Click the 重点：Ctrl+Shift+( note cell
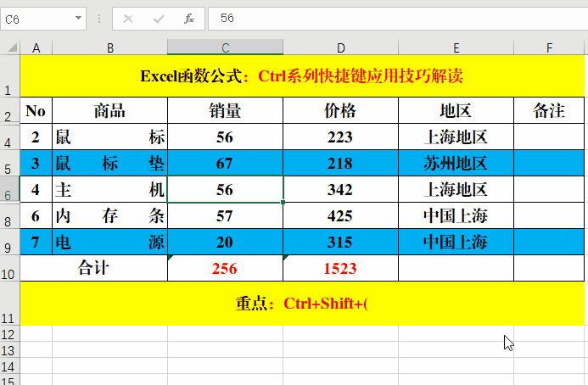Image resolution: width=588 pixels, height=385 pixels. pyautogui.click(x=302, y=304)
